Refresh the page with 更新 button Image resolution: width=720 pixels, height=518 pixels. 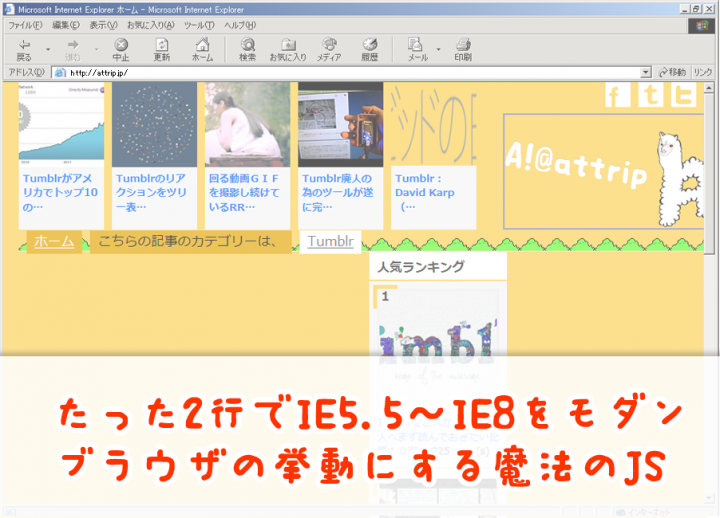coord(162,50)
